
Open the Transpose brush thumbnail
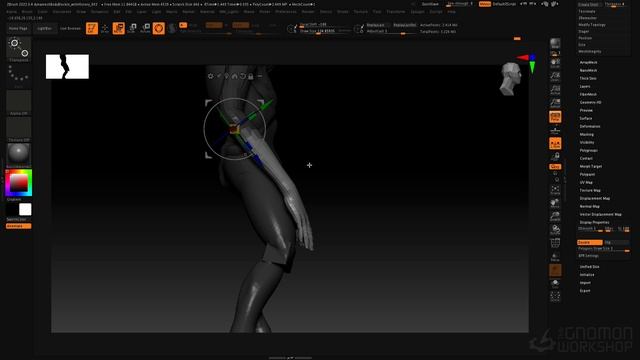tap(19, 49)
